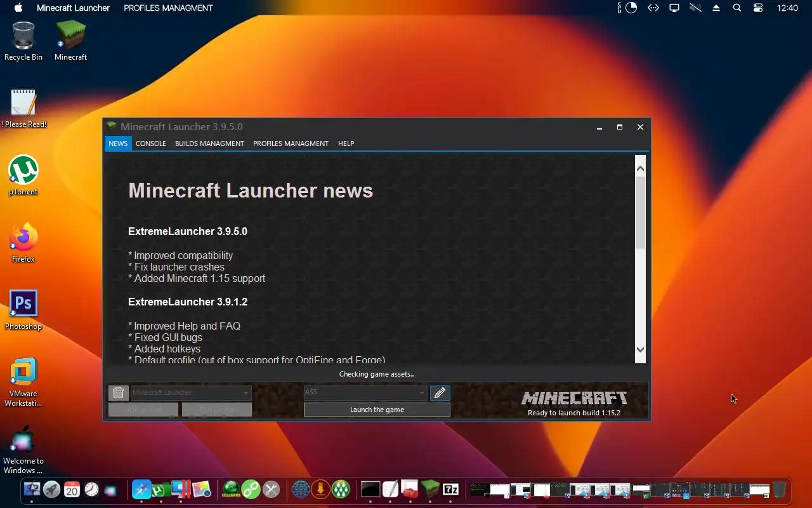Click the '* Improved Help and FAQ' line
The image size is (812, 508).
[x=184, y=326]
